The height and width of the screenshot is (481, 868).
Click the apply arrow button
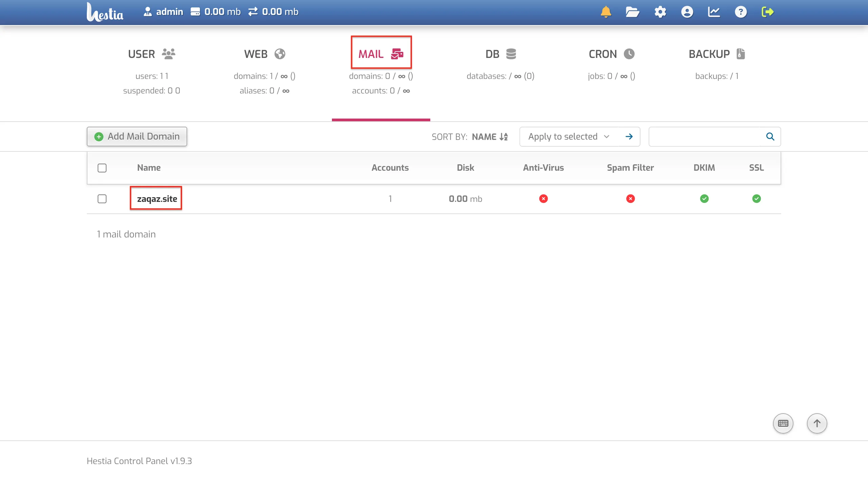pyautogui.click(x=629, y=137)
